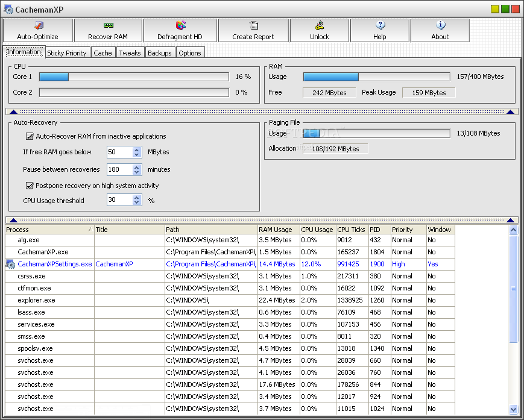Screen dimensions: 524x420
Task: Select the CachemanXPSettings.exe process row
Action: click(230, 264)
